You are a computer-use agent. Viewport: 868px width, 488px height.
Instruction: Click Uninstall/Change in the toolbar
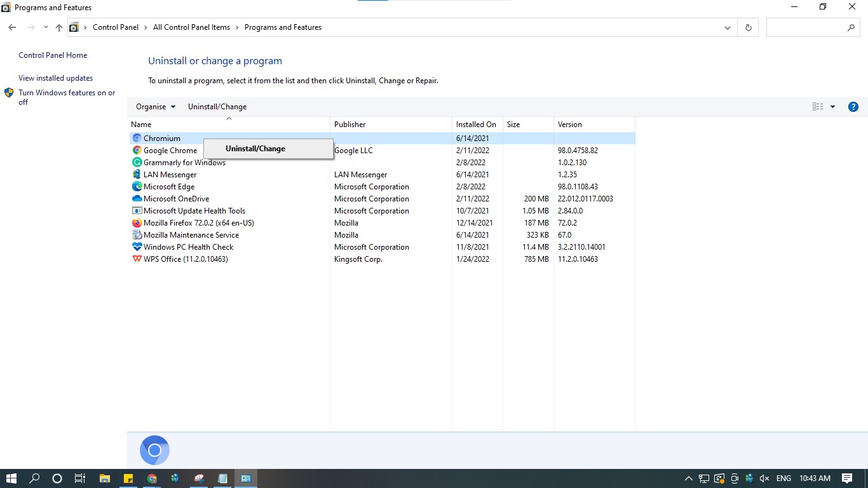click(x=217, y=107)
